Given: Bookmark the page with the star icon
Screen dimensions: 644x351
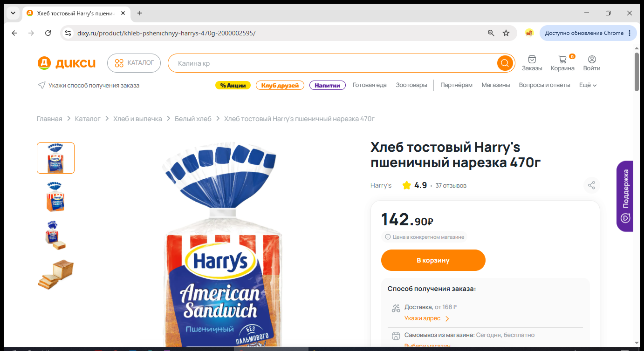Looking at the screenshot, I should pyautogui.click(x=506, y=33).
